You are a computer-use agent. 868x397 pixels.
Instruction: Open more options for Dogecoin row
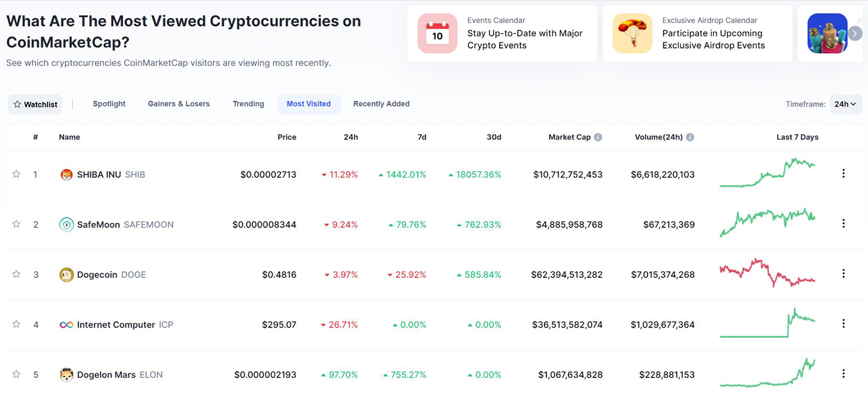coord(844,274)
